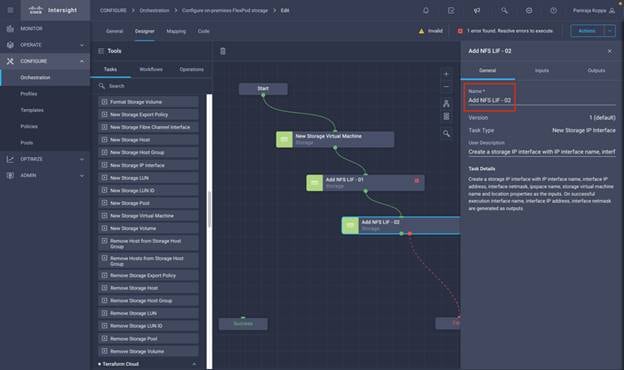Select New Storage Fibre Channel Interface task
Image resolution: width=624 pixels, height=370 pixels.
[x=148, y=127]
